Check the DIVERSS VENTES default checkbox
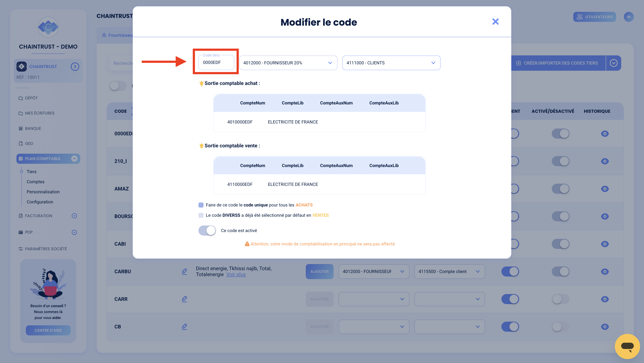 click(x=201, y=215)
